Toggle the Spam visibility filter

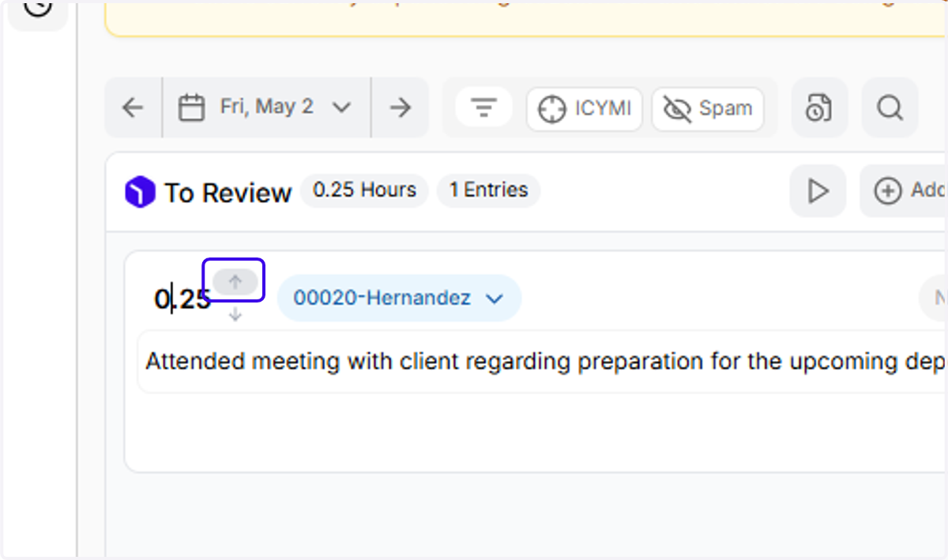tap(708, 109)
